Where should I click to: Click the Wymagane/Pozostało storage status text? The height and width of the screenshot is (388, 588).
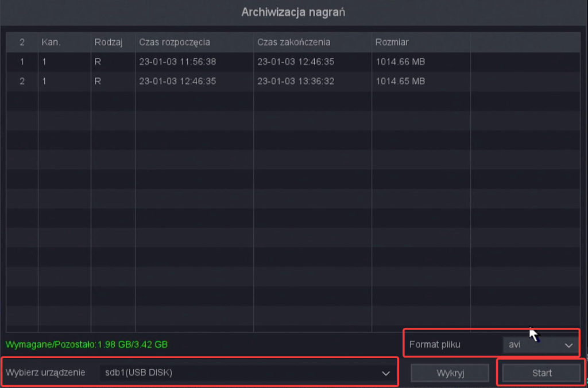tap(87, 345)
